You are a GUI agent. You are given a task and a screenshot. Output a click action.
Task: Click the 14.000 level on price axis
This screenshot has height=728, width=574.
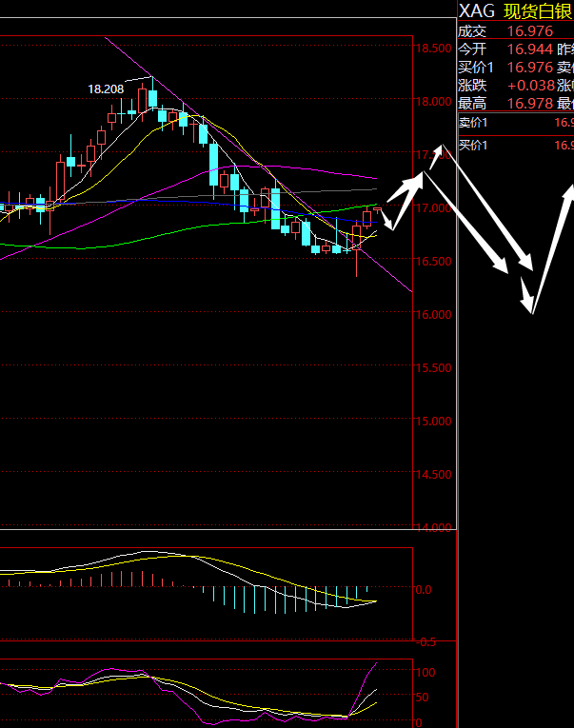pos(433,528)
